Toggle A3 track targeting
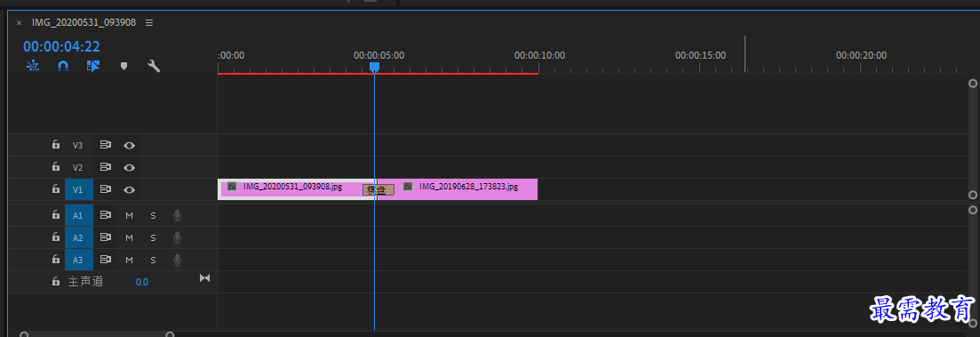 pyautogui.click(x=78, y=260)
